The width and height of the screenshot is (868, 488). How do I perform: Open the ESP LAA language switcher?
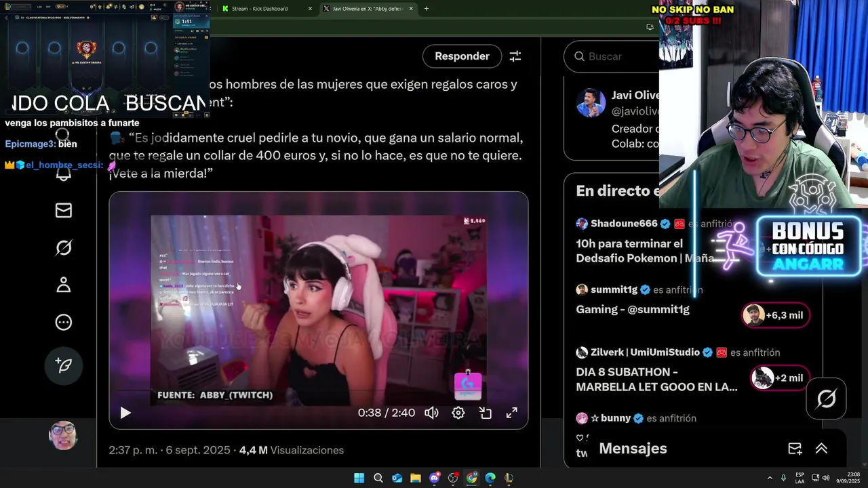pyautogui.click(x=800, y=478)
